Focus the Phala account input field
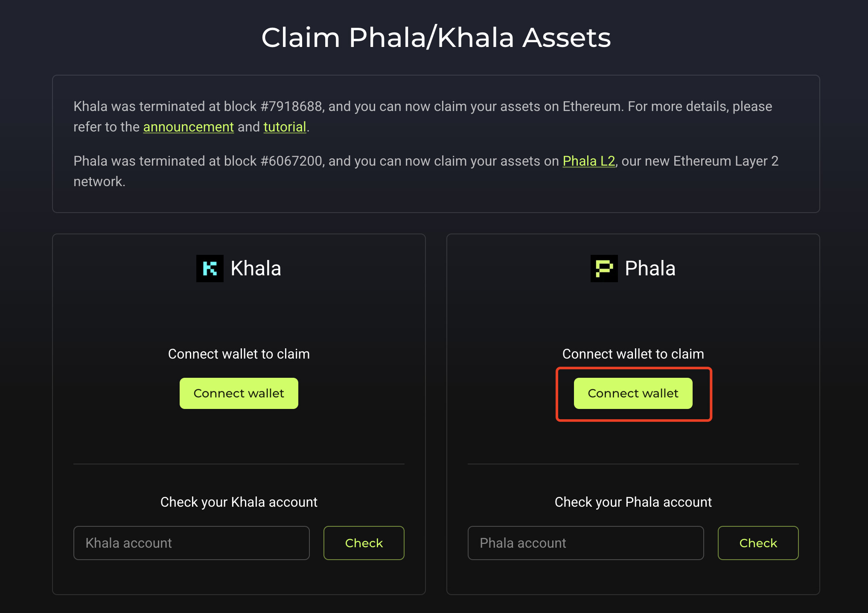The height and width of the screenshot is (613, 868). 585,543
